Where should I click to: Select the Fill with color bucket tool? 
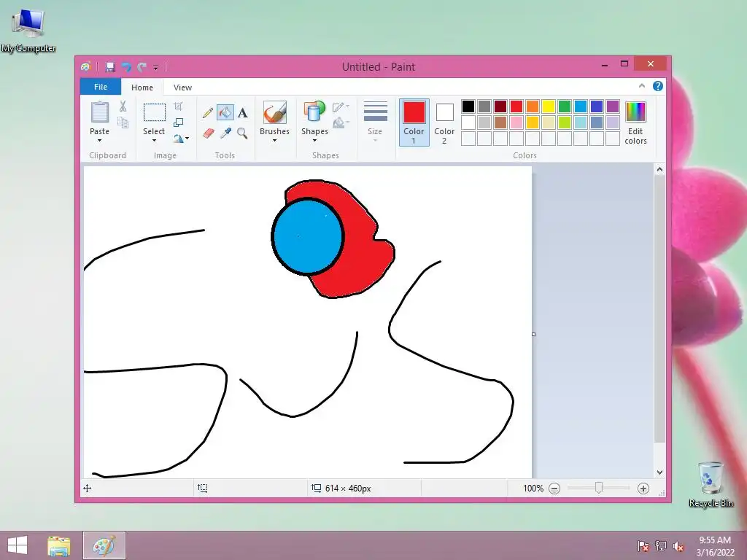pos(225,113)
